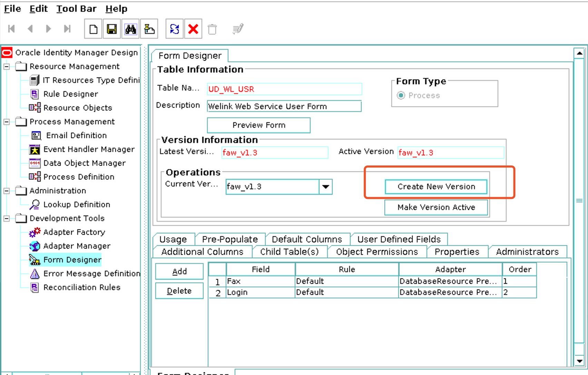Select Form Designer in the tree
This screenshot has width=588, height=375.
click(x=72, y=260)
